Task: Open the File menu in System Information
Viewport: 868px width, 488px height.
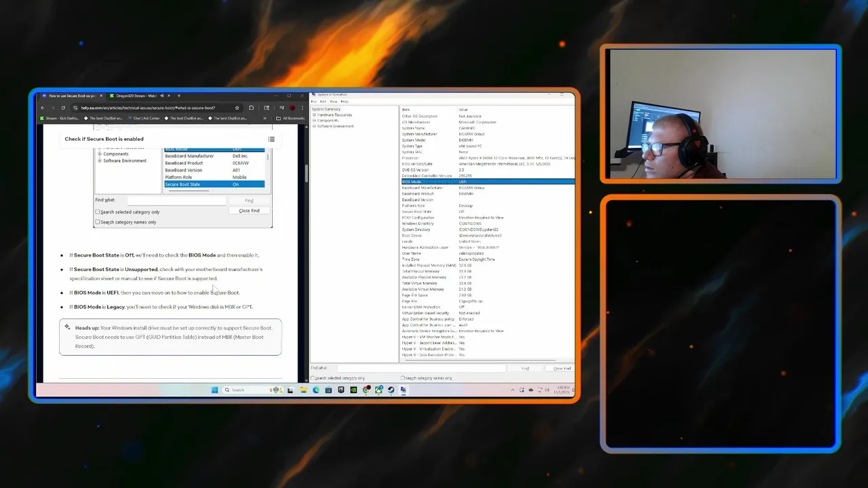Action: (x=314, y=101)
